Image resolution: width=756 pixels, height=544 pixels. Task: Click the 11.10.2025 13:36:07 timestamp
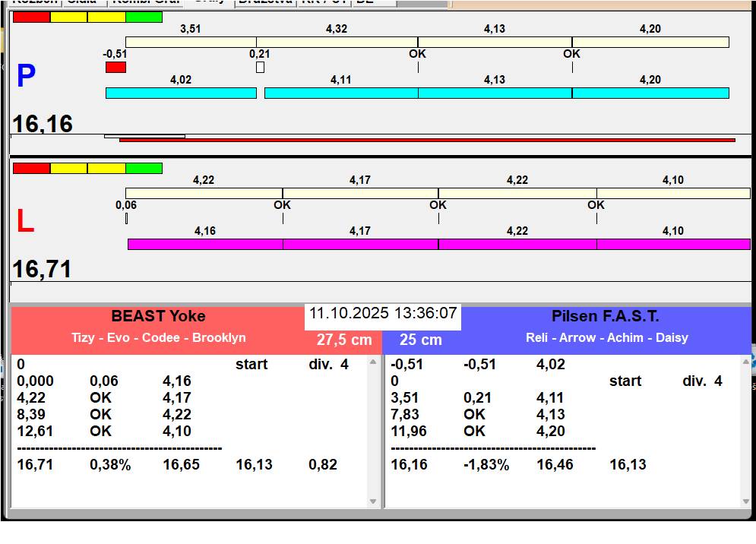pos(383,313)
